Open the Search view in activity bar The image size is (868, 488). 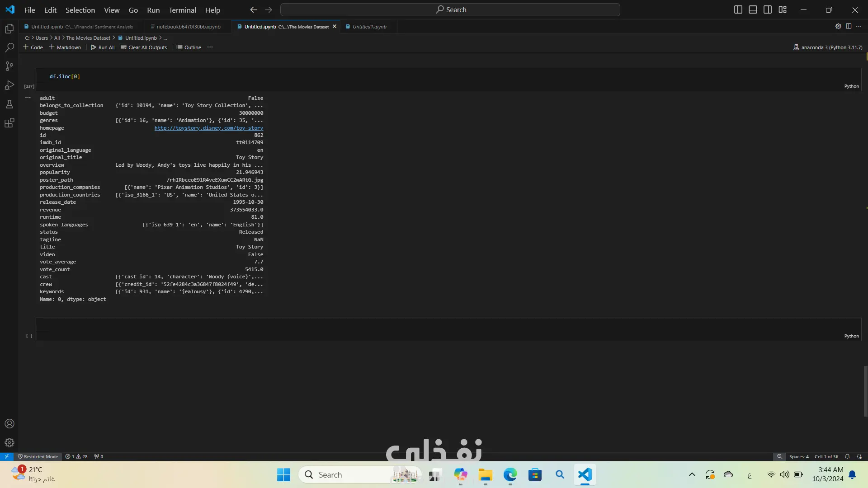click(9, 47)
